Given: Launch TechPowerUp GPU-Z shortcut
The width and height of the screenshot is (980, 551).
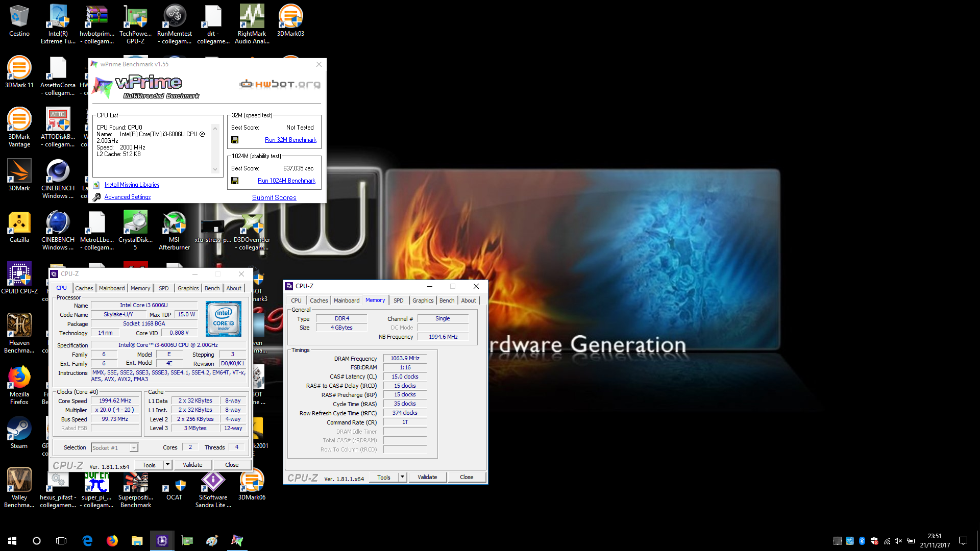Looking at the screenshot, I should coord(135,24).
